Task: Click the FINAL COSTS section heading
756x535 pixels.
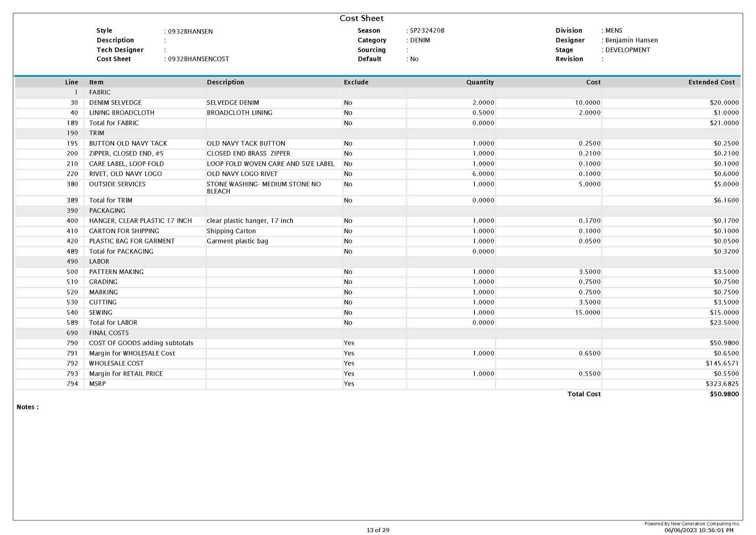Action: click(109, 333)
